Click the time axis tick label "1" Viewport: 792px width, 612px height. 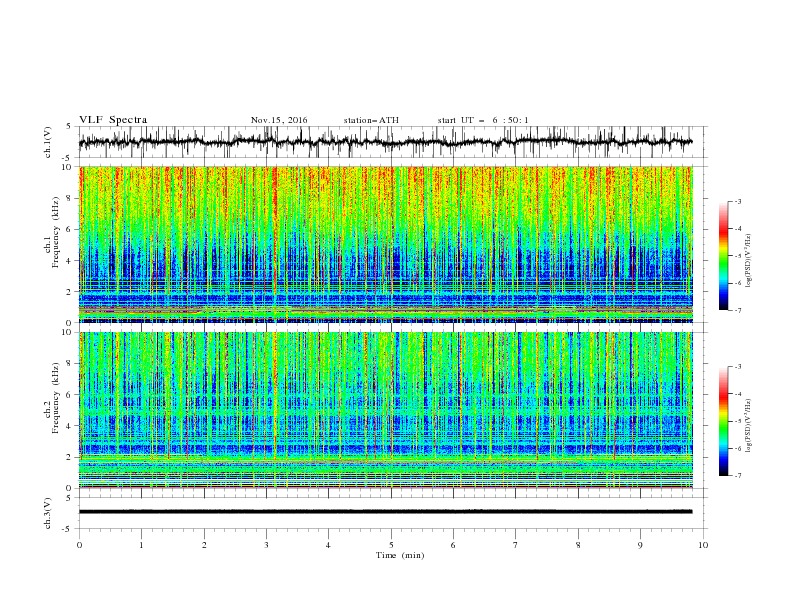point(142,545)
